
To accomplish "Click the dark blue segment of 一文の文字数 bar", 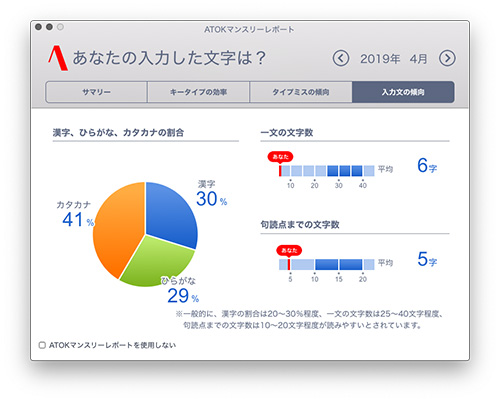I will [x=345, y=171].
